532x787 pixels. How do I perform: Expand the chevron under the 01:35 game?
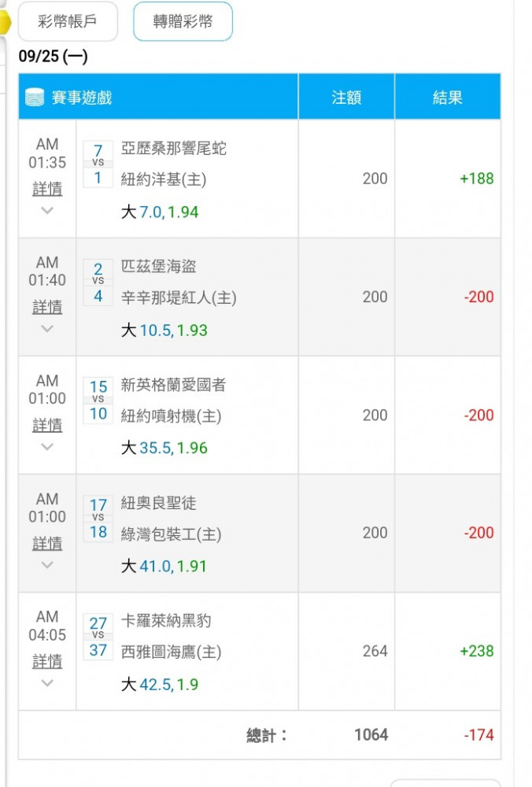coord(47,211)
